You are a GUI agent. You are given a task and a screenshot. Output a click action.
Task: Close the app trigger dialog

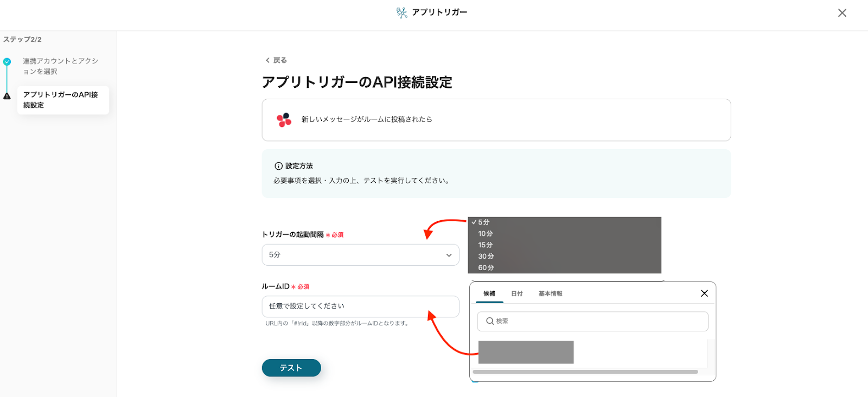pos(842,13)
